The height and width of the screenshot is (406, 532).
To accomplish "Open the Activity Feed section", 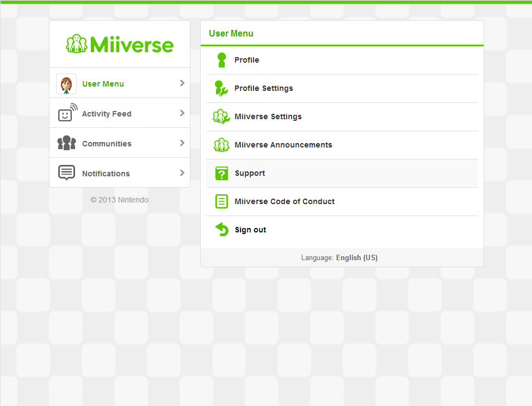I will tap(107, 113).
